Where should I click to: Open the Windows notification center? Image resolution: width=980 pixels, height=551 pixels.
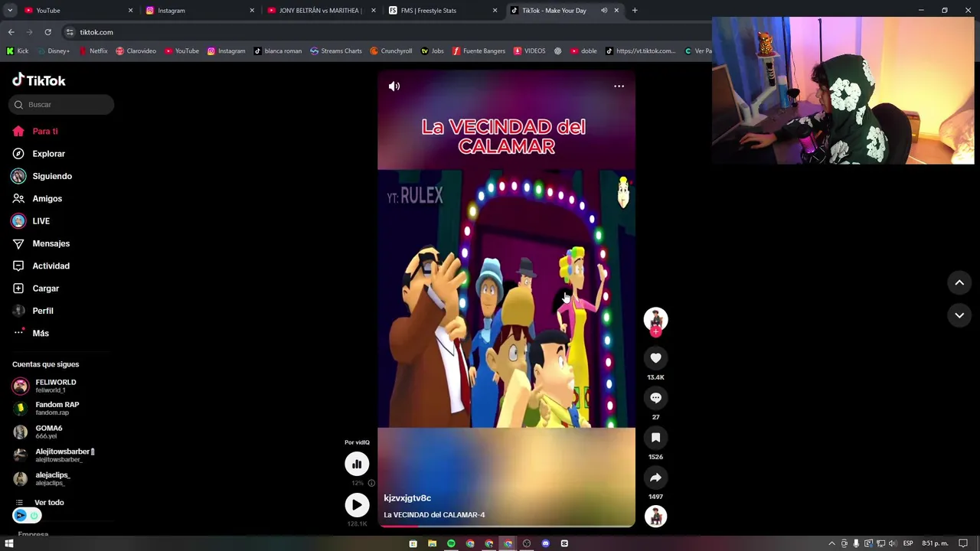pos(963,544)
